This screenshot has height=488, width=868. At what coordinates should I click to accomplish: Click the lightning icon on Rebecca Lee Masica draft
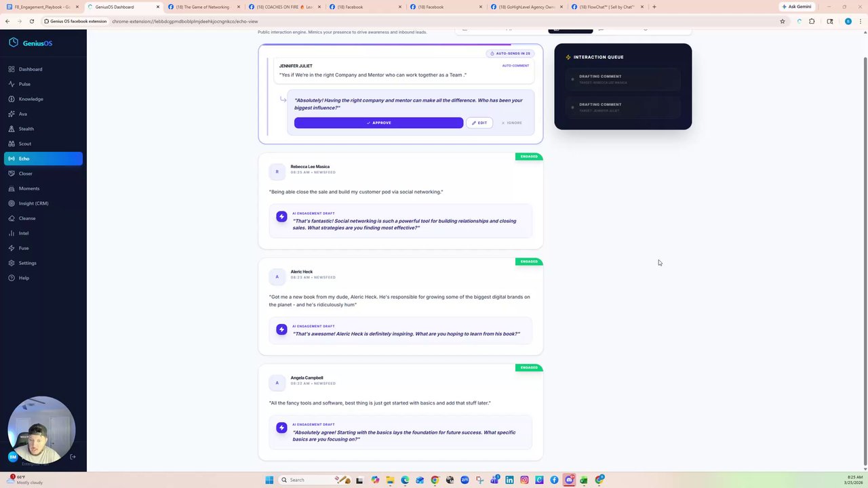pos(281,217)
